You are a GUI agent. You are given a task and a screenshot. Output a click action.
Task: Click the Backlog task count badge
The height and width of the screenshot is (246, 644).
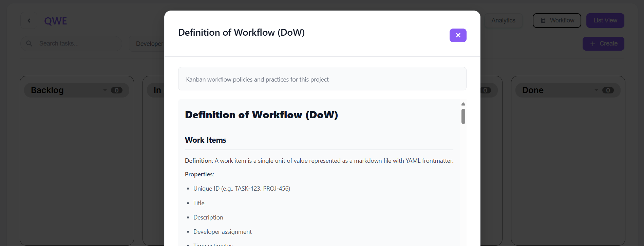pos(117,90)
